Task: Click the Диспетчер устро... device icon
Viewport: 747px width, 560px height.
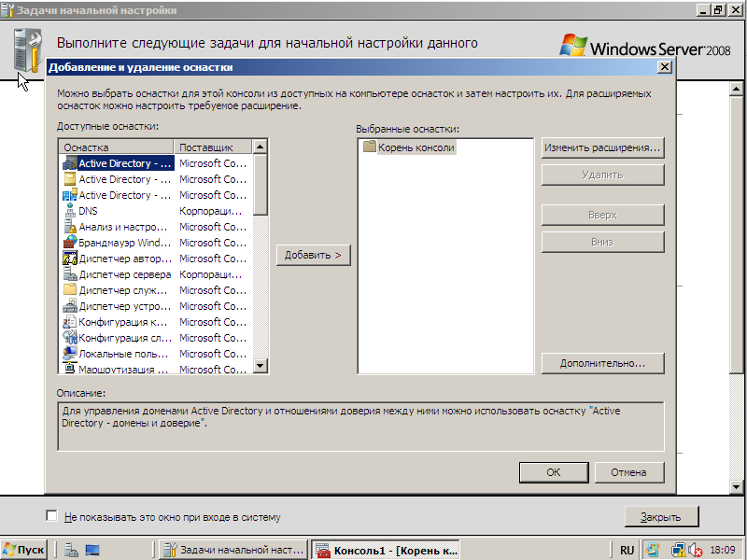Action: coord(69,306)
